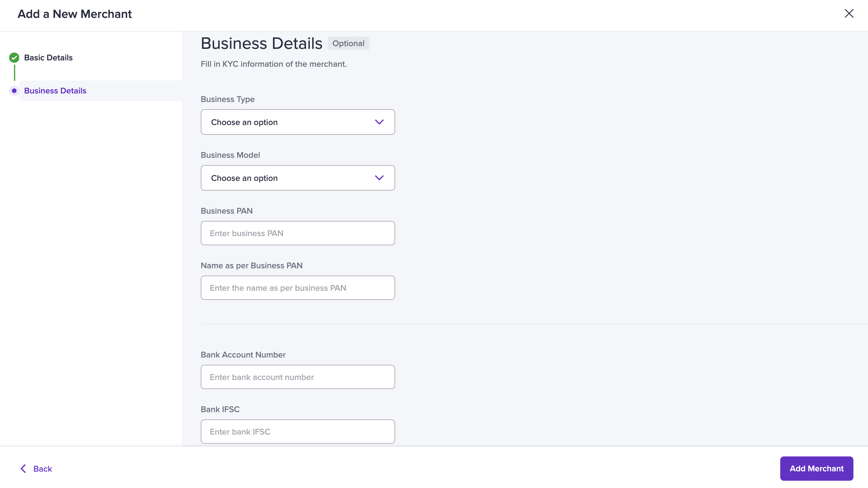Click the Business Details page heading
Viewport: 868px width, 488px height.
click(x=261, y=43)
